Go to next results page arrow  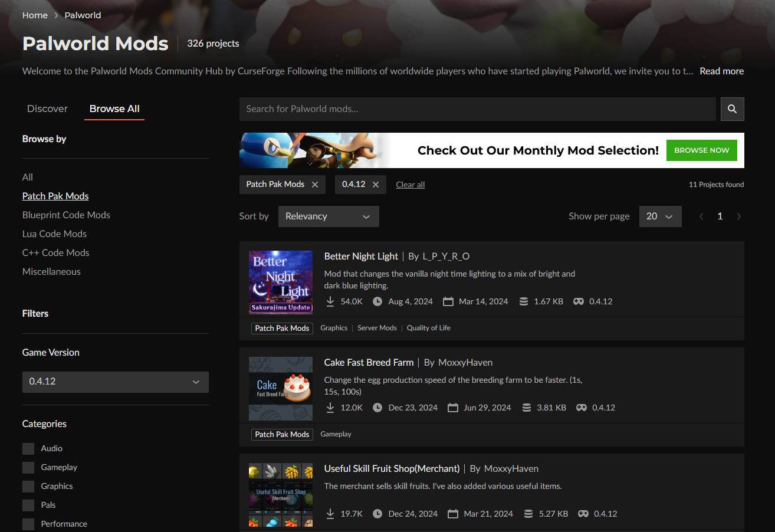[x=738, y=216]
